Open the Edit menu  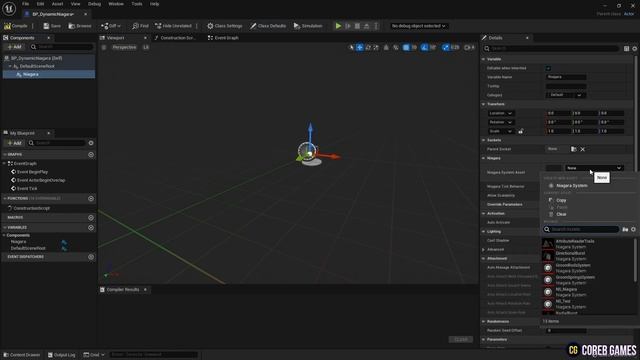click(x=40, y=4)
